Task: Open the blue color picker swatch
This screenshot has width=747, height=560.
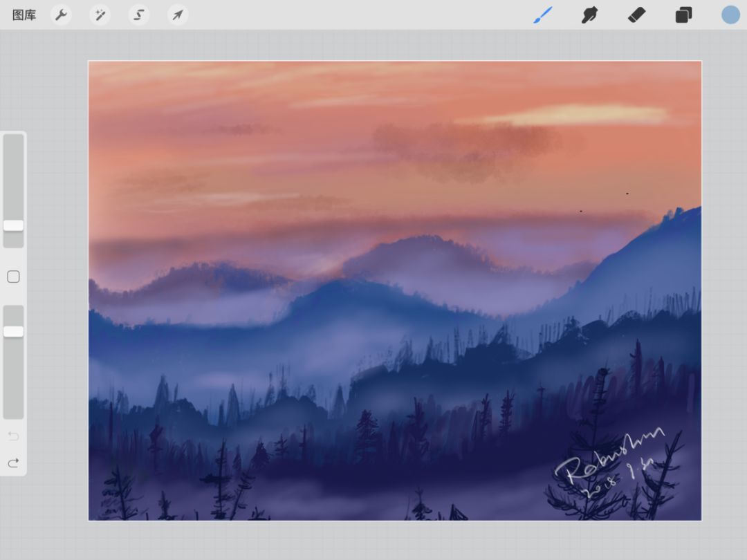Action: pos(730,15)
